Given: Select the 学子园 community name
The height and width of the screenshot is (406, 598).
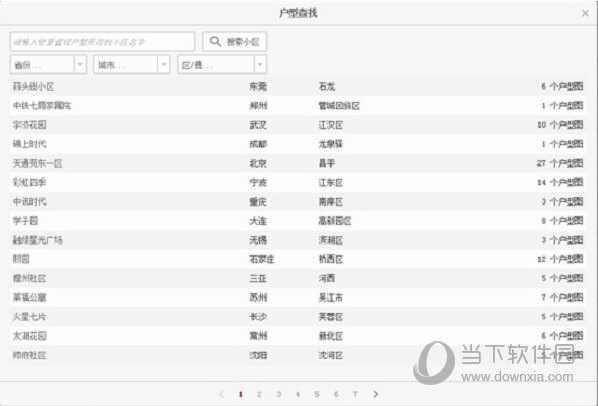Looking at the screenshot, I should coord(25,220).
